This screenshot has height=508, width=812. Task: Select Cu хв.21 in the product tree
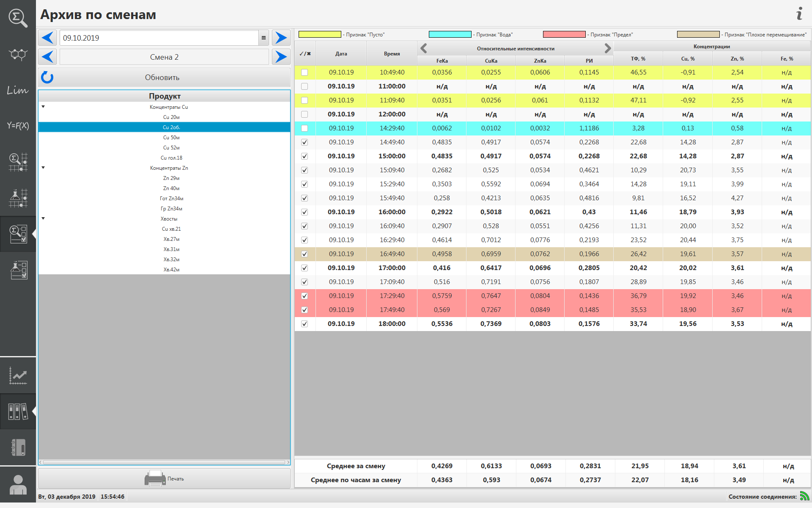[171, 229]
